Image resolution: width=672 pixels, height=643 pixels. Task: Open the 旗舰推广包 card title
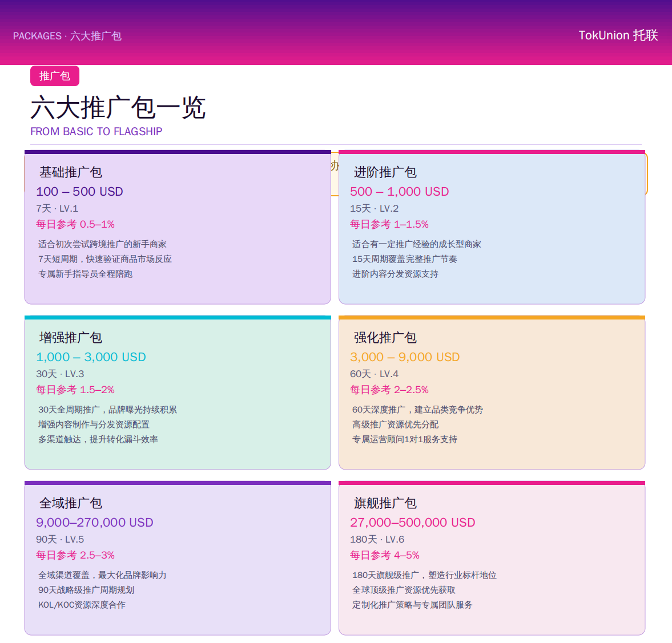385,503
